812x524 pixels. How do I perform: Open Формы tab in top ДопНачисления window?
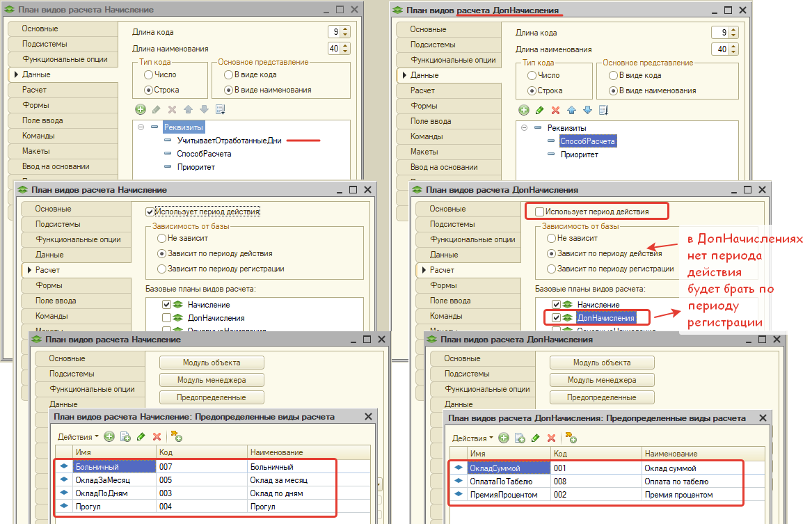point(449,106)
